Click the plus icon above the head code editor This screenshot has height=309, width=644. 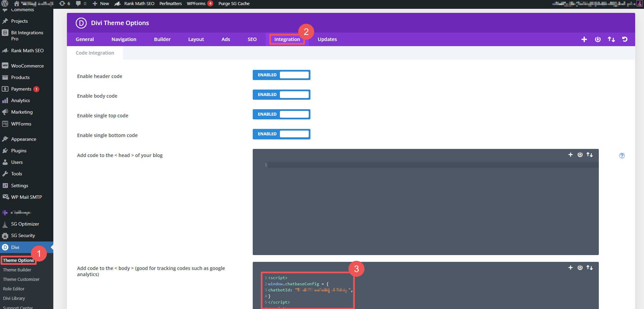click(571, 155)
